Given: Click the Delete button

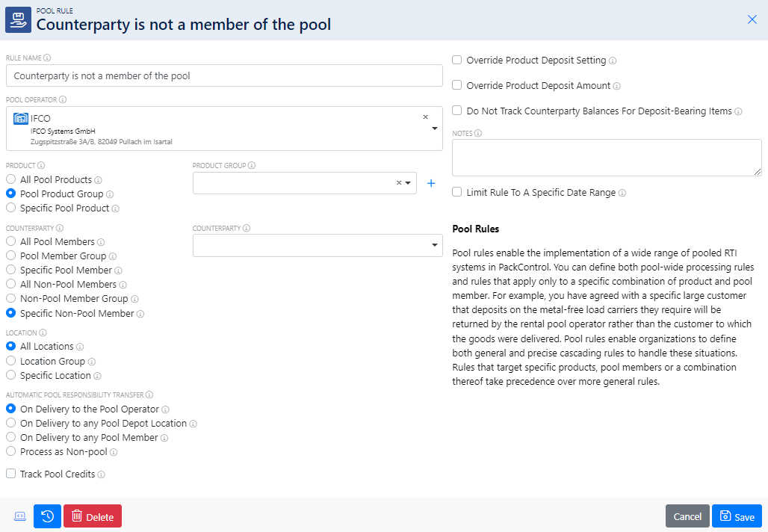Looking at the screenshot, I should click(x=93, y=516).
